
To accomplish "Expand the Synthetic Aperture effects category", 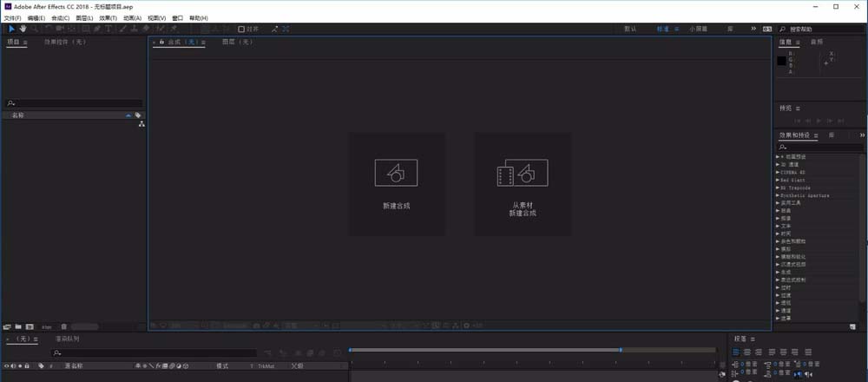I will 777,195.
